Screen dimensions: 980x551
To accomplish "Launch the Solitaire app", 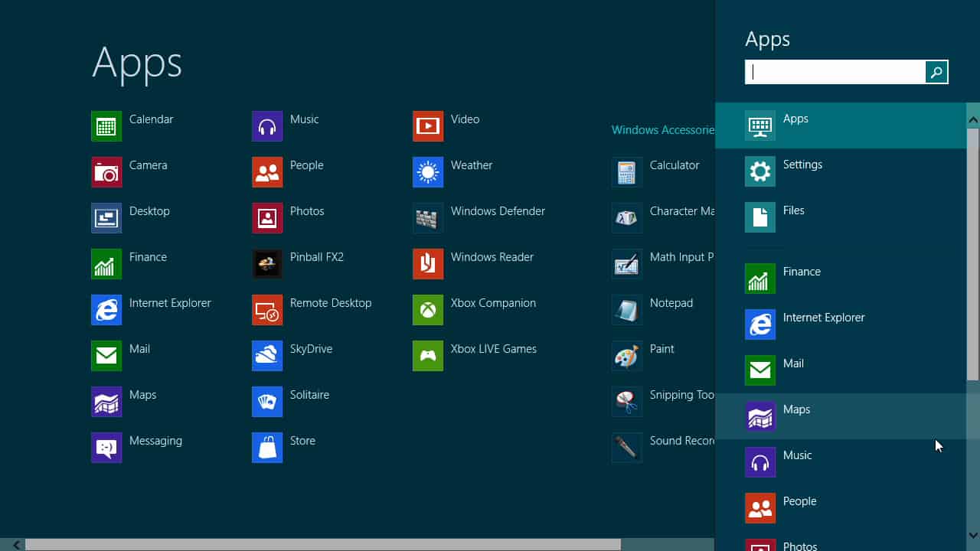I will coord(267,402).
